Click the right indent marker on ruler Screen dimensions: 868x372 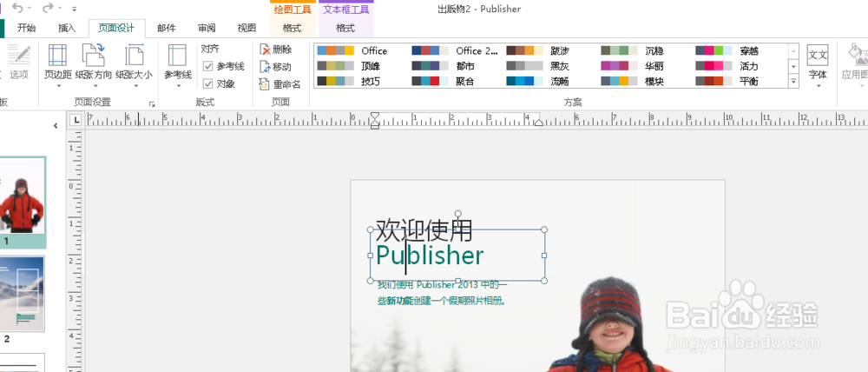click(539, 122)
